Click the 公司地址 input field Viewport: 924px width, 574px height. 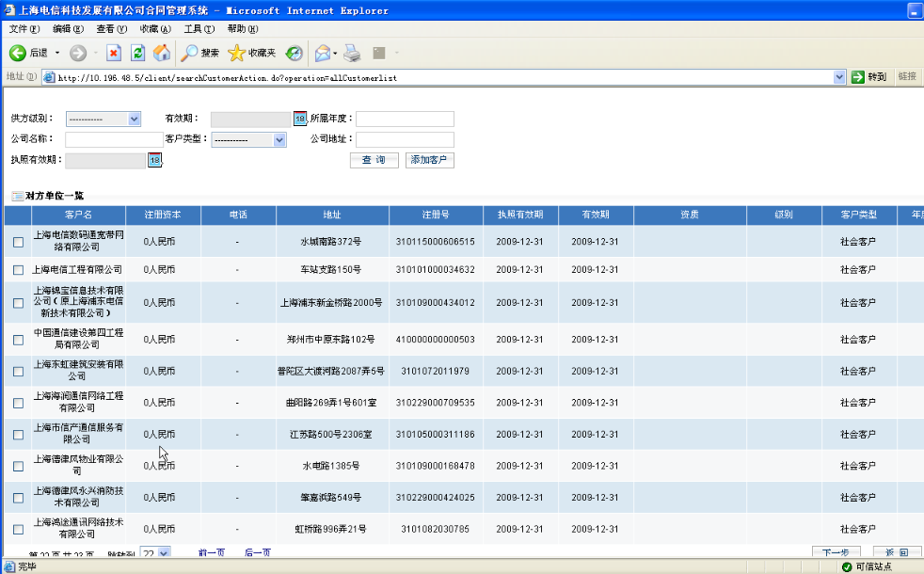coord(405,139)
